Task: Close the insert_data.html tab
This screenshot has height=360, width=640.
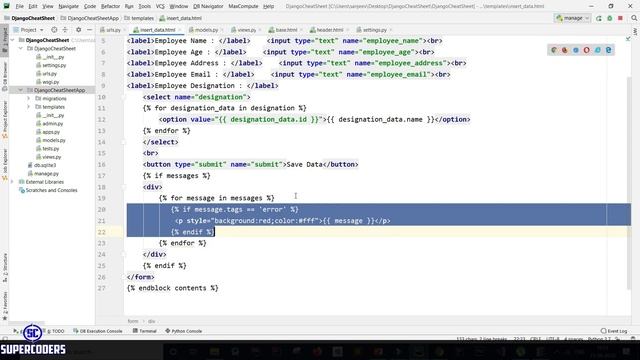Action: point(180,30)
